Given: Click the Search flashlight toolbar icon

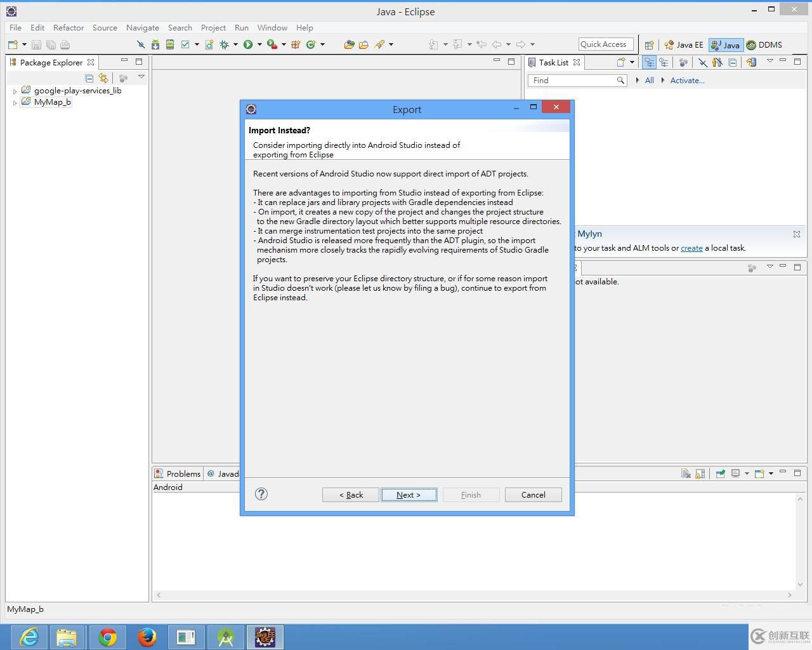Looking at the screenshot, I should point(379,44).
